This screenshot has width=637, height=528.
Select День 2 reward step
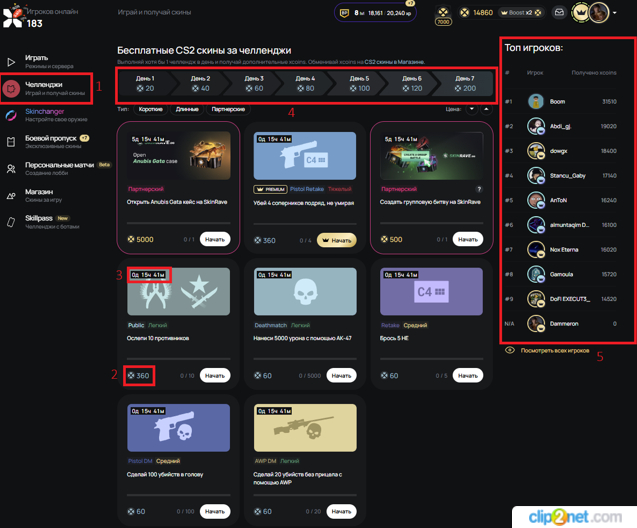(x=200, y=83)
